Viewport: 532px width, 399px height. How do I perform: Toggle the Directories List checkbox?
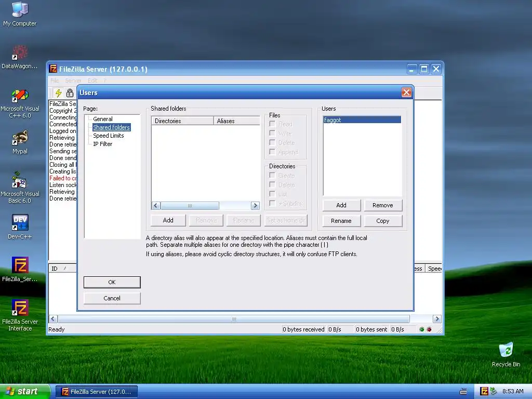coord(272,194)
